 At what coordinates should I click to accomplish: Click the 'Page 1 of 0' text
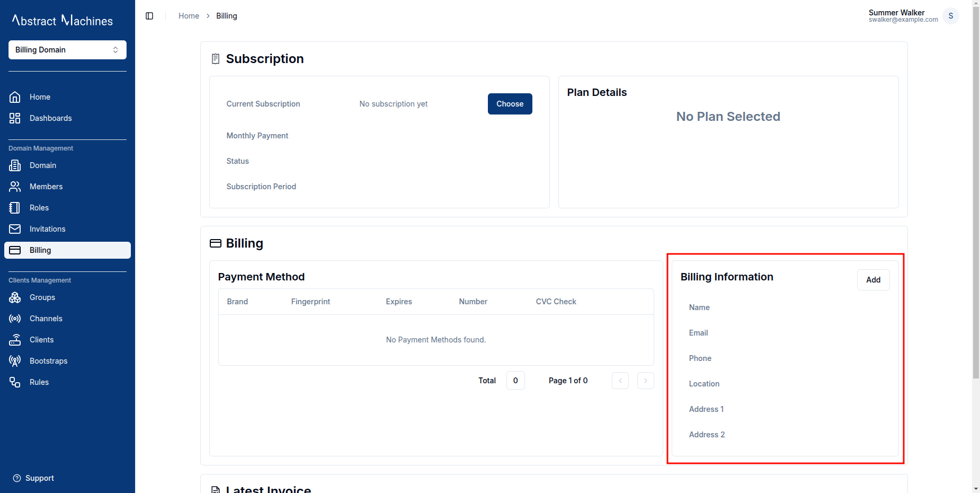tap(568, 381)
